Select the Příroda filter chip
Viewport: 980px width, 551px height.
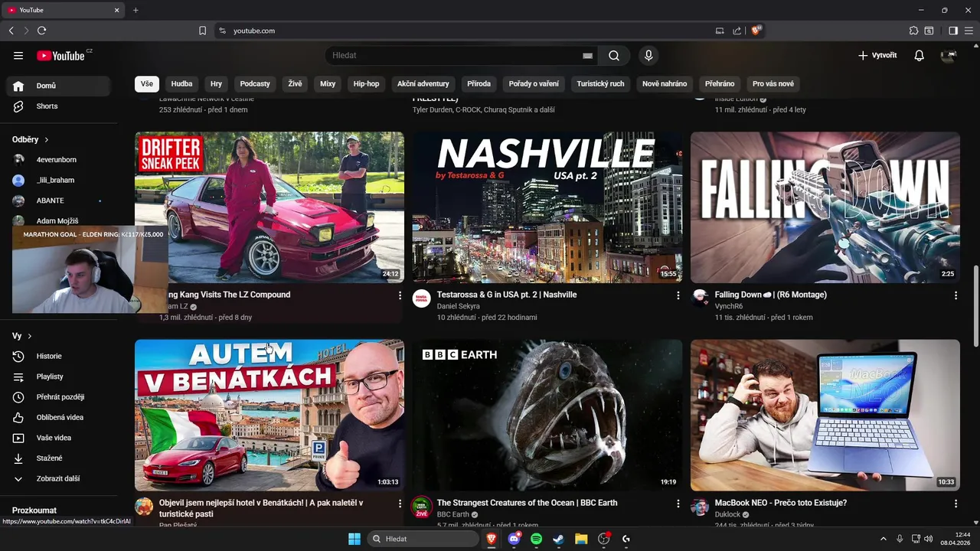[x=479, y=83]
